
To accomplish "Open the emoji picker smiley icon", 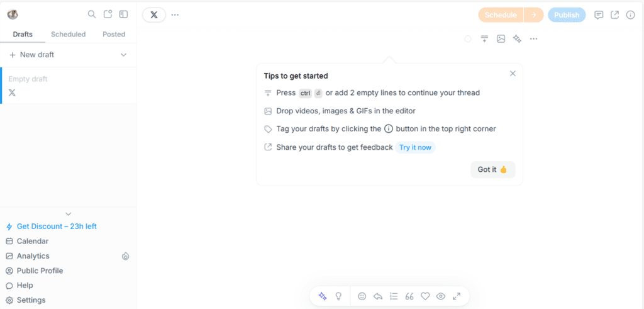I will pos(362,296).
